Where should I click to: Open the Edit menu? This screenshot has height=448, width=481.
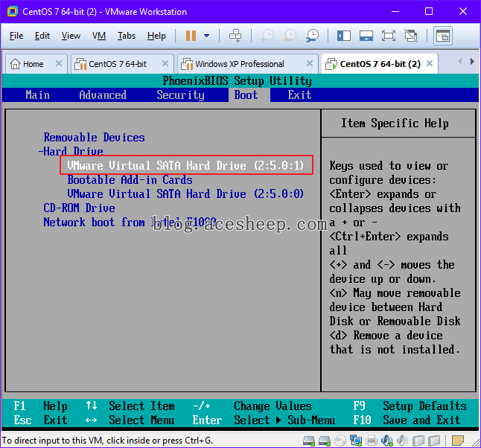(x=42, y=36)
